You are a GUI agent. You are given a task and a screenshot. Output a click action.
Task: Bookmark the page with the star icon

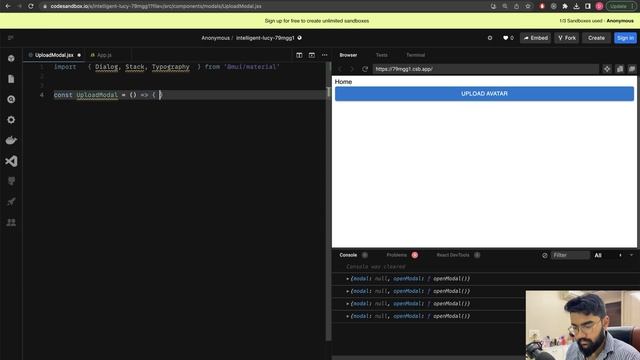point(528,6)
